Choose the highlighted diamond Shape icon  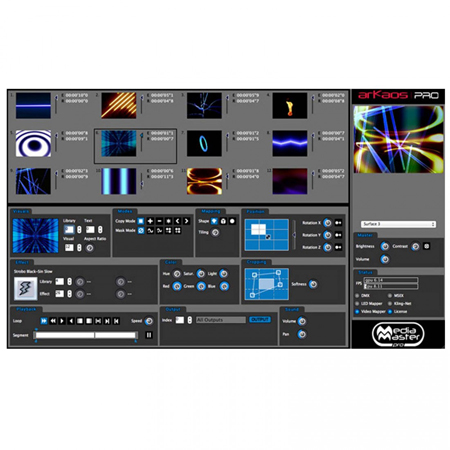(214, 221)
